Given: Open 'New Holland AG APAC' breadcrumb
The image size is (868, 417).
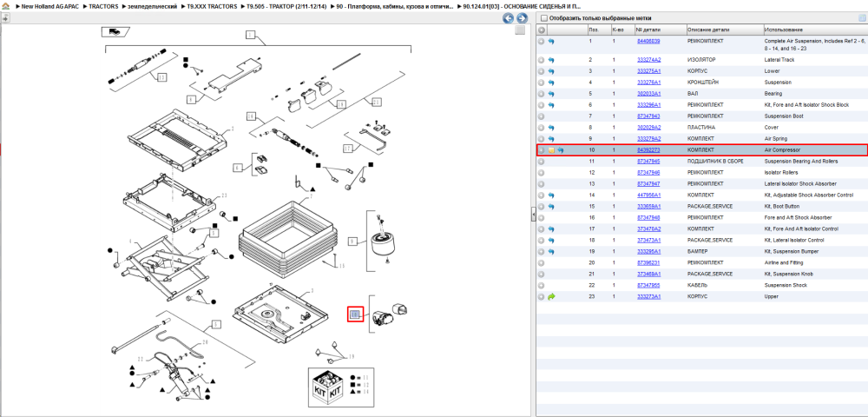Looking at the screenshot, I should tap(50, 6).
